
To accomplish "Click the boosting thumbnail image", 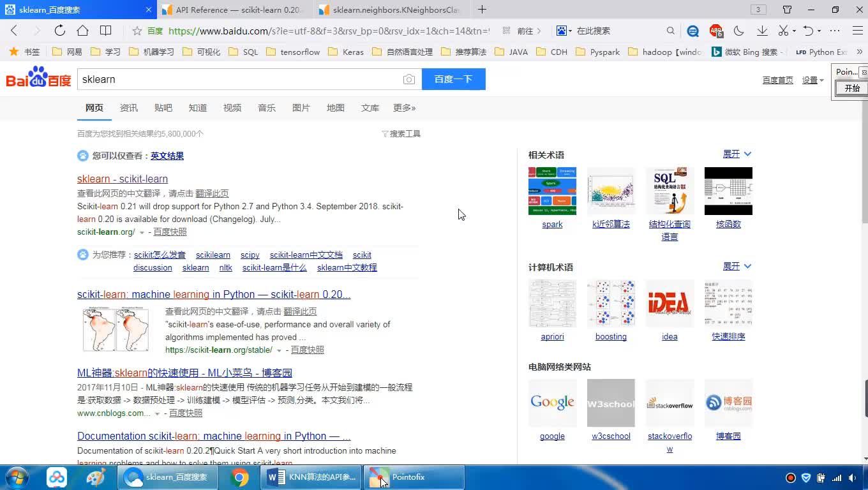I will (611, 303).
